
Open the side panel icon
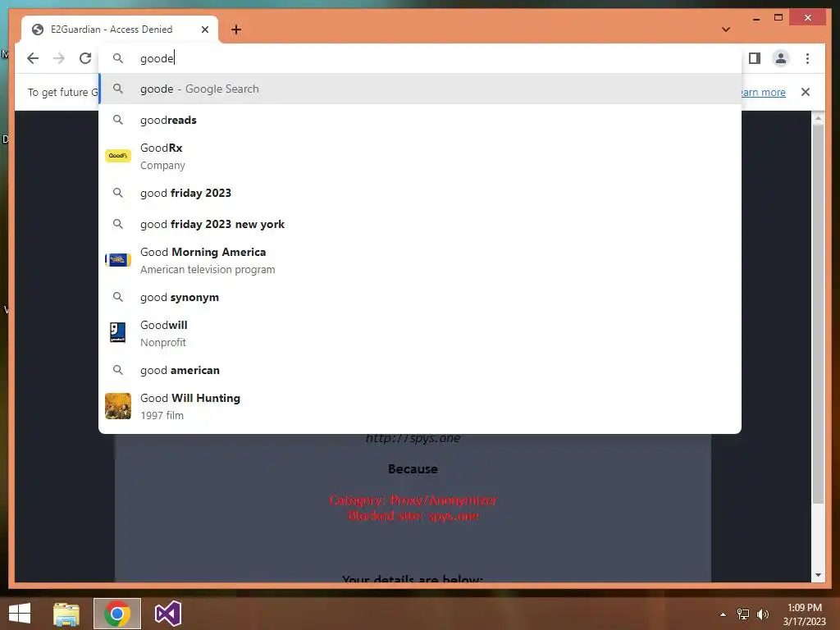point(755,58)
